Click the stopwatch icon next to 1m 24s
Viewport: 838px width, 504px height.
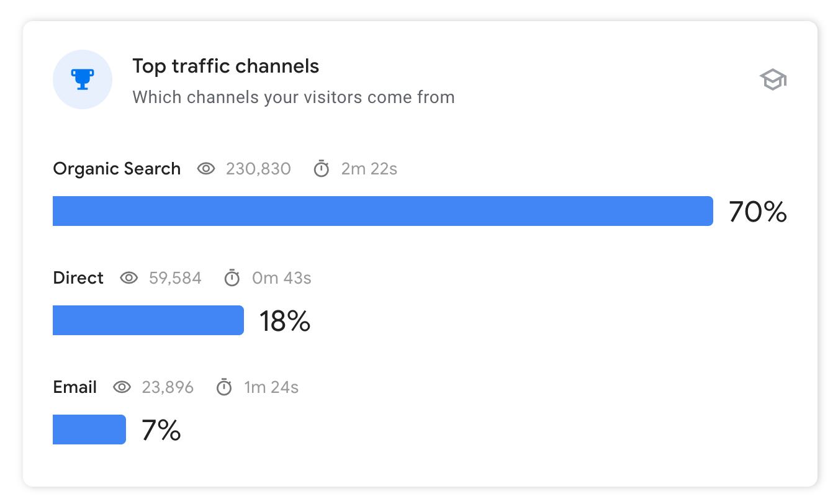[224, 387]
